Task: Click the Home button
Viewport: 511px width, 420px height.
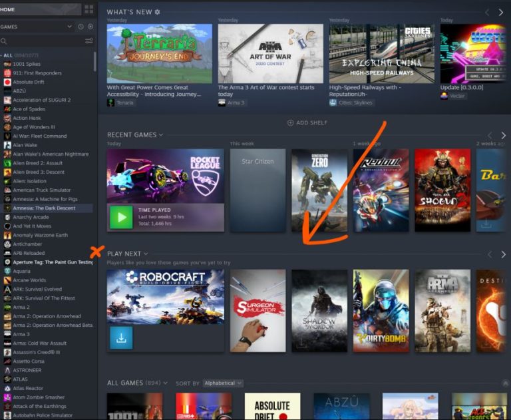Action: click(41, 9)
